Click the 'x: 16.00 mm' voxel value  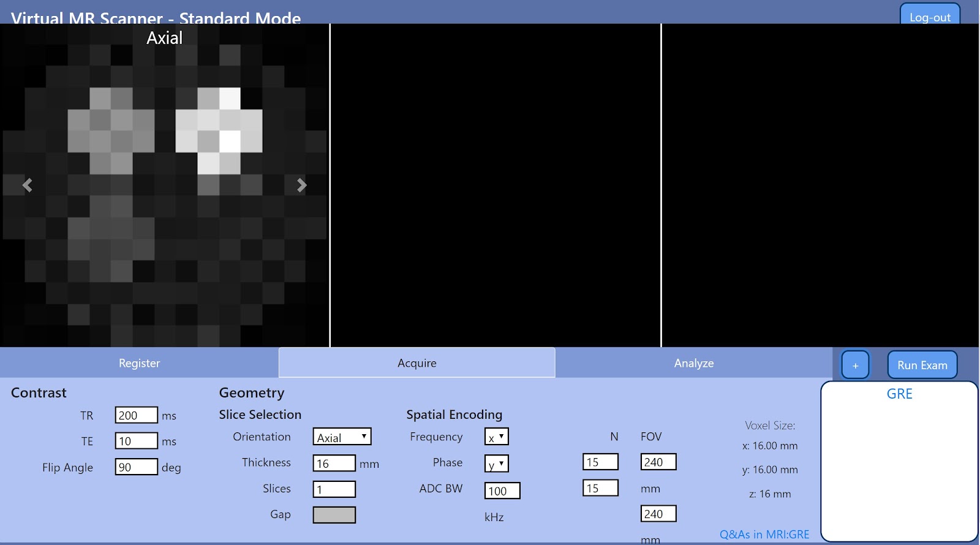pyautogui.click(x=770, y=446)
